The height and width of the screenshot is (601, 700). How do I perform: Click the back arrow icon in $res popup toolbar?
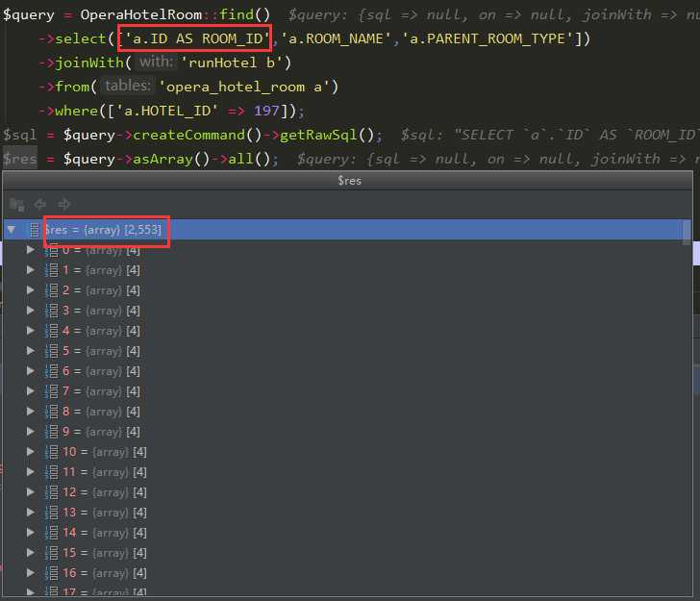pyautogui.click(x=40, y=205)
